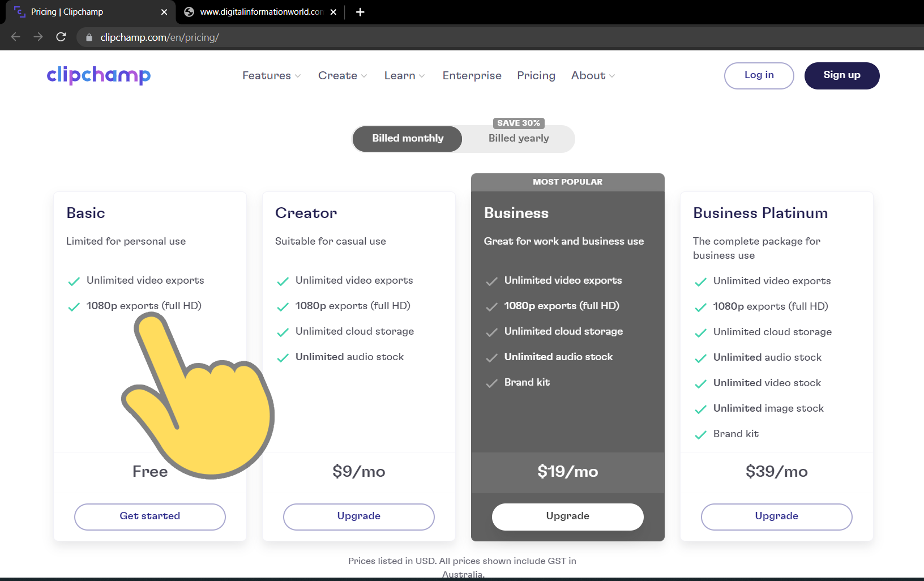924x581 pixels.
Task: Expand the Create dropdown menu
Action: point(343,76)
